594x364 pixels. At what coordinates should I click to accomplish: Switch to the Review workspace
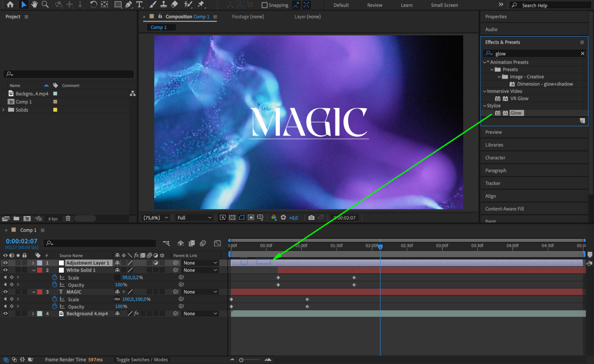(374, 5)
